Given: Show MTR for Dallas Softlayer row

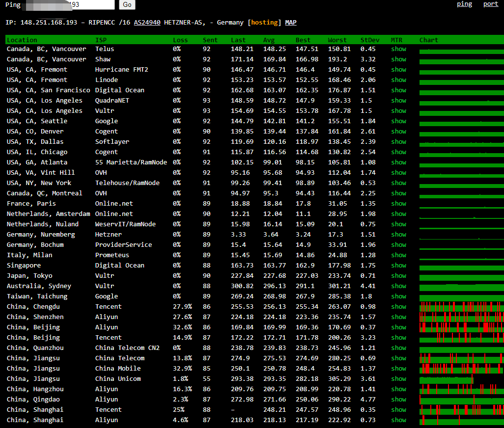Looking at the screenshot, I should coord(398,141).
